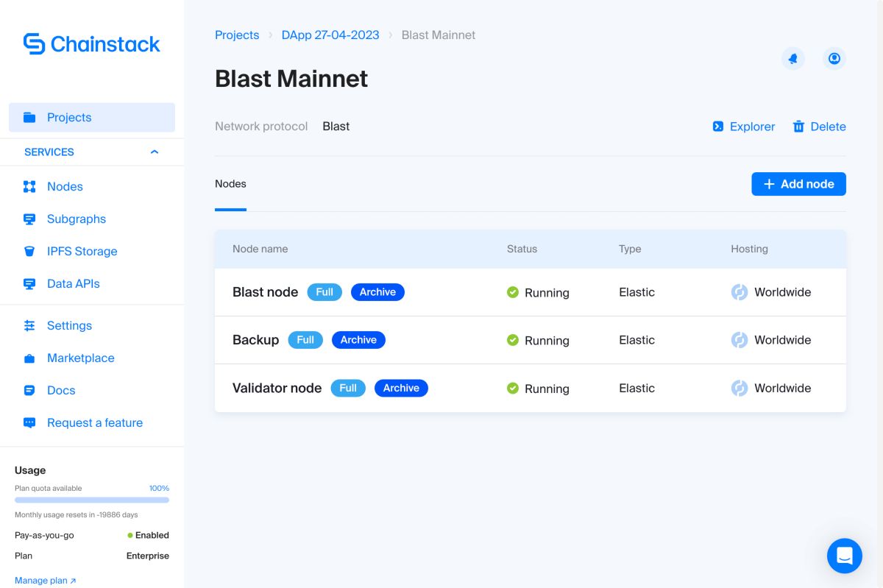Go to Marketplace

81,358
